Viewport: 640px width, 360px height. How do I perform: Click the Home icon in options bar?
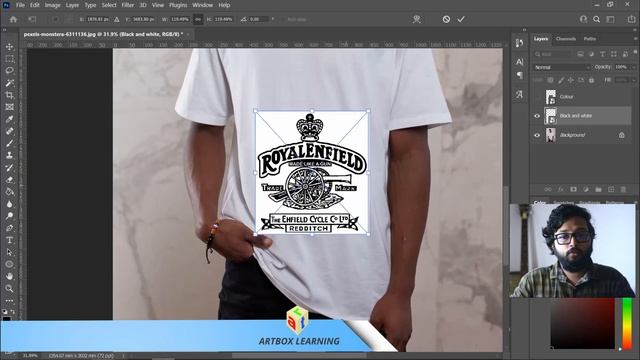coord(13,19)
